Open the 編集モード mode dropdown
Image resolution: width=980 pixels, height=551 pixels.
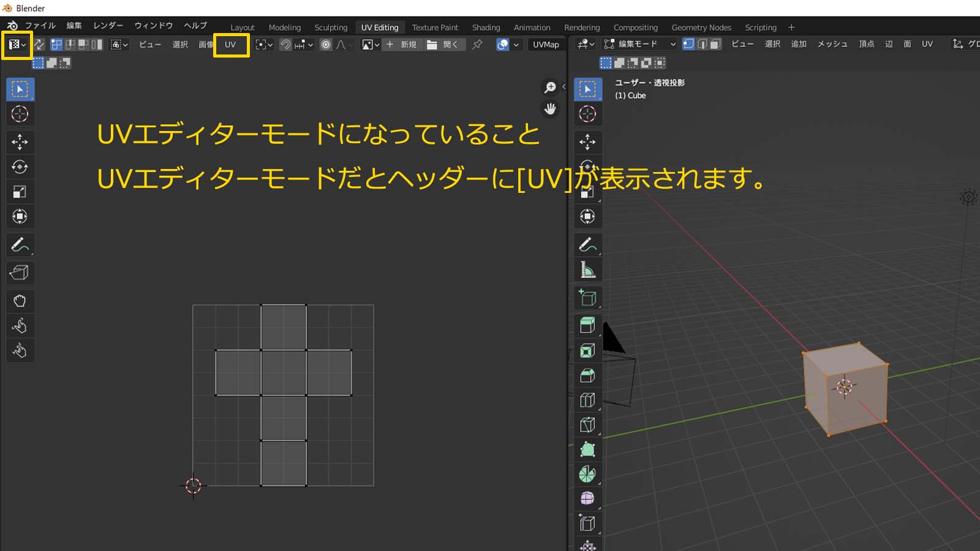(639, 44)
